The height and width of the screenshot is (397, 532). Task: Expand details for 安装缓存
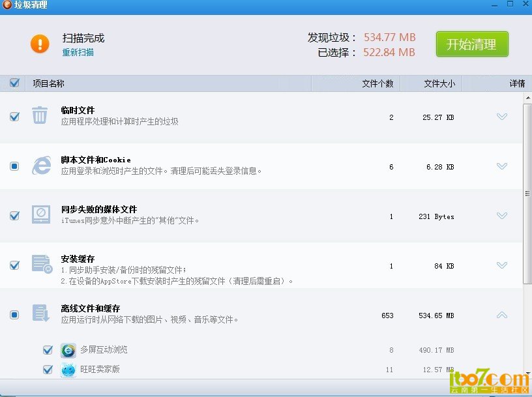click(x=502, y=265)
